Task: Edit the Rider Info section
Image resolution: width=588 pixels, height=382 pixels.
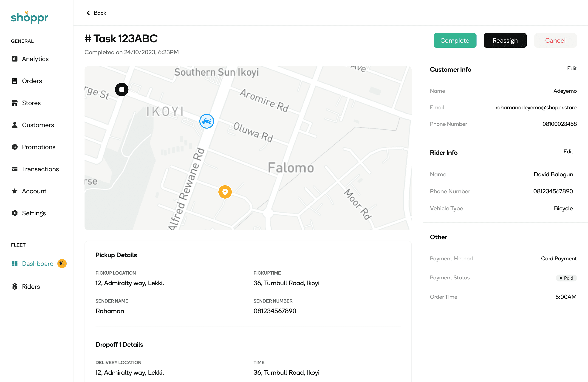Action: click(x=568, y=152)
